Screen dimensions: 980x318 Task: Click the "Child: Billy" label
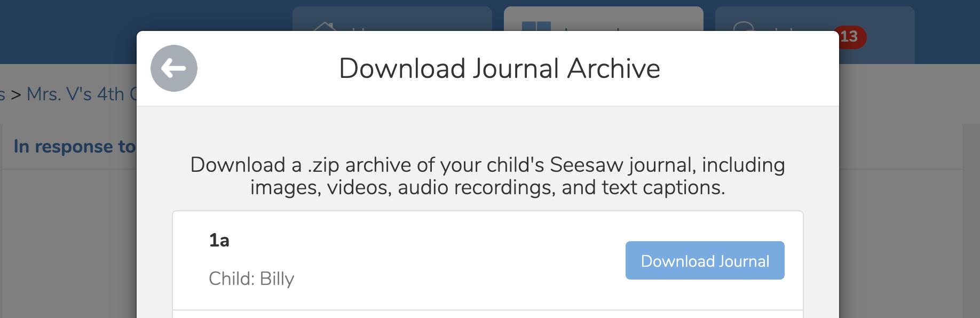click(x=251, y=279)
